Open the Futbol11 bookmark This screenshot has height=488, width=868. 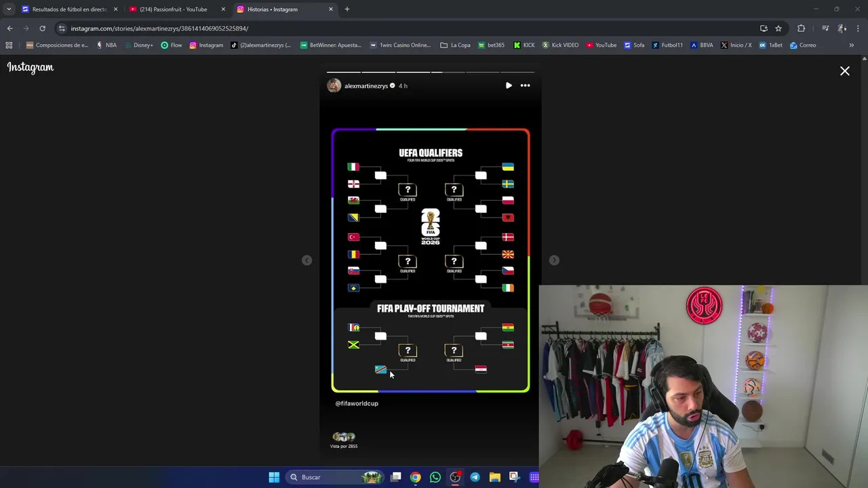(667, 45)
